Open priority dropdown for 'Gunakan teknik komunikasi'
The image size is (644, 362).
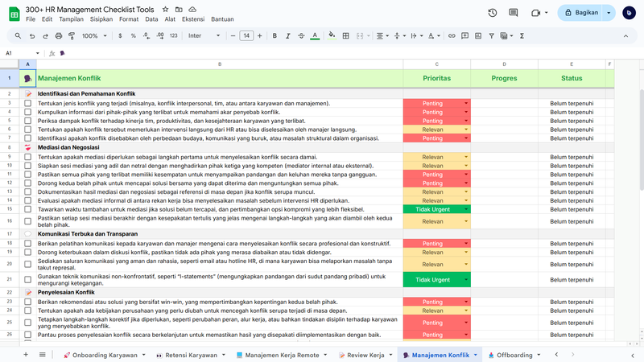[466, 279]
